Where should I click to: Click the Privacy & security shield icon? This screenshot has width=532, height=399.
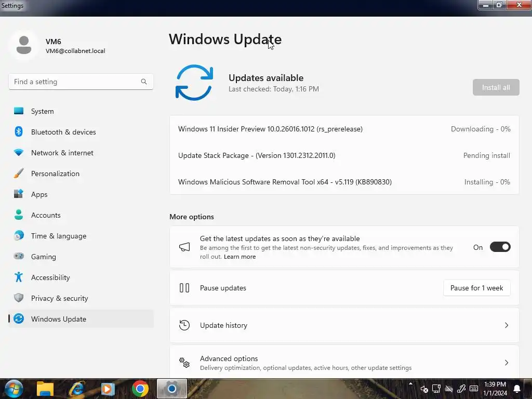coord(19,298)
